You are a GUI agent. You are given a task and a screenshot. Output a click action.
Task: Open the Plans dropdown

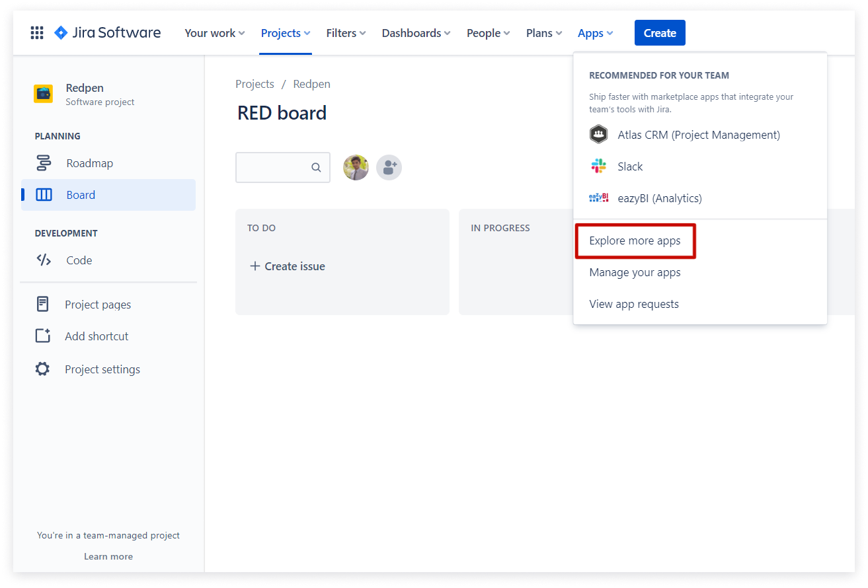point(544,33)
